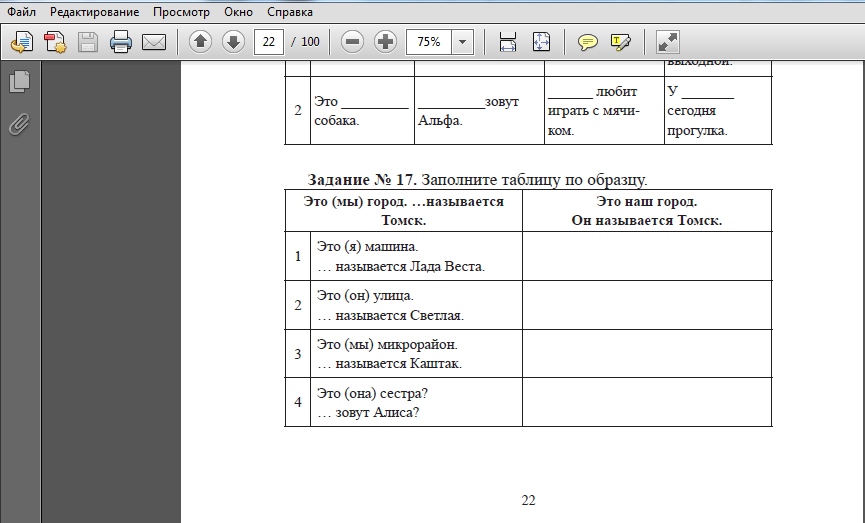Click the text '… зовут Алиса?'

[368, 412]
